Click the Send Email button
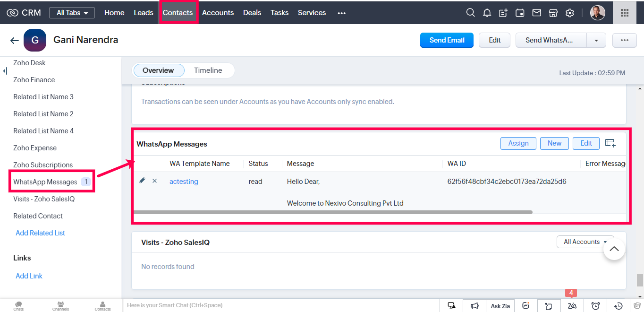Screen dimensions: 644x312 tap(447, 40)
